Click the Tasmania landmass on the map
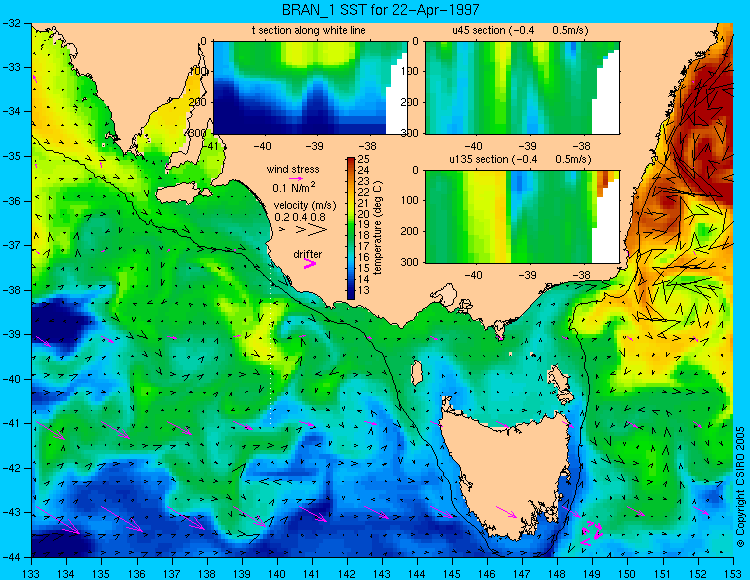The width and height of the screenshot is (750, 580). 507,471
